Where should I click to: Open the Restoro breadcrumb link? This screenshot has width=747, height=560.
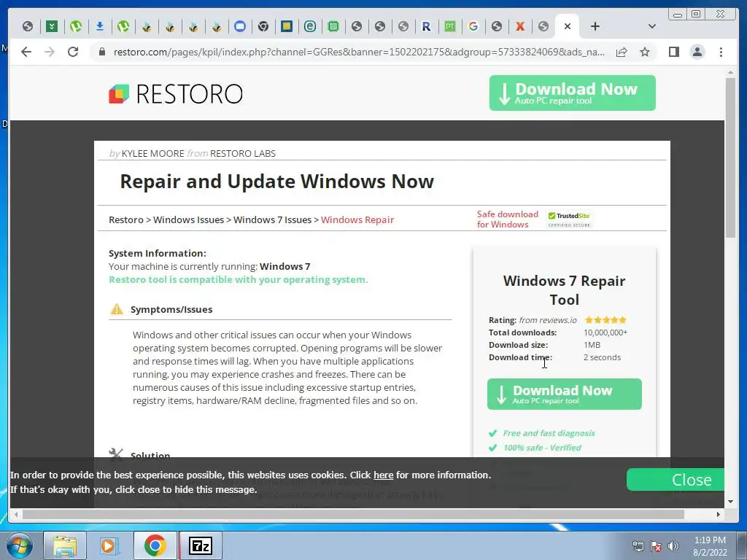[125, 220]
